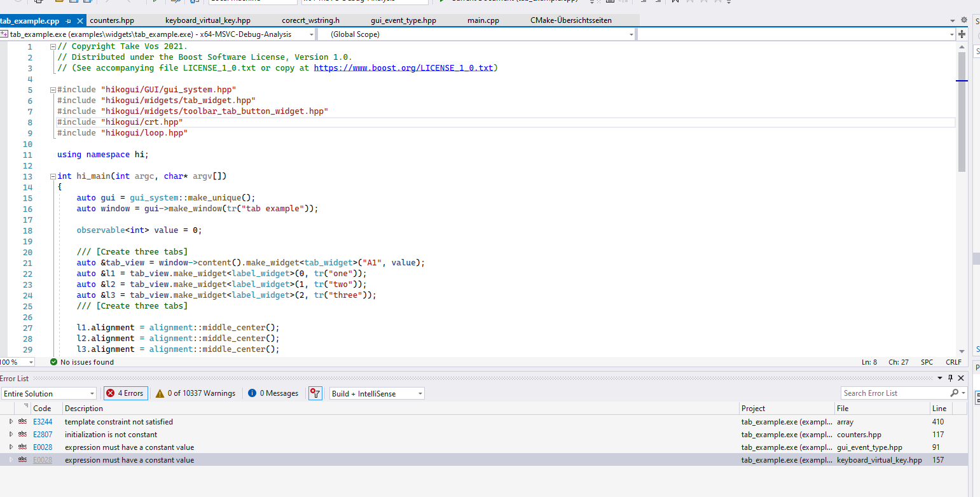Click the editor vertical scrollbar thumb
The image size is (980, 497).
(961, 111)
